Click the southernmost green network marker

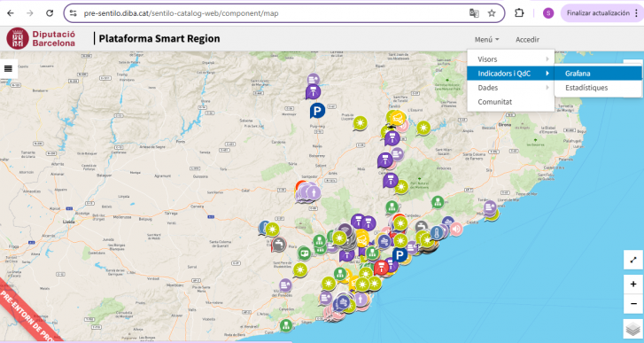tap(286, 325)
